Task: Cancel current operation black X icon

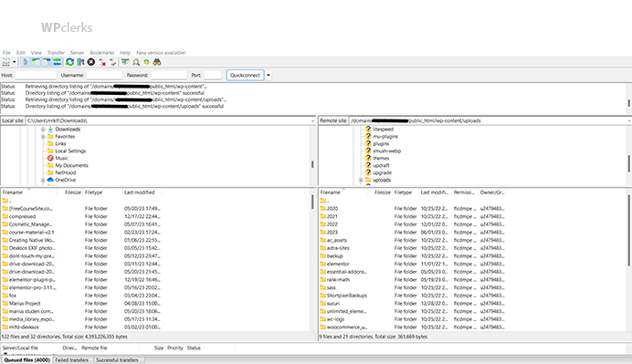Action: click(x=91, y=62)
